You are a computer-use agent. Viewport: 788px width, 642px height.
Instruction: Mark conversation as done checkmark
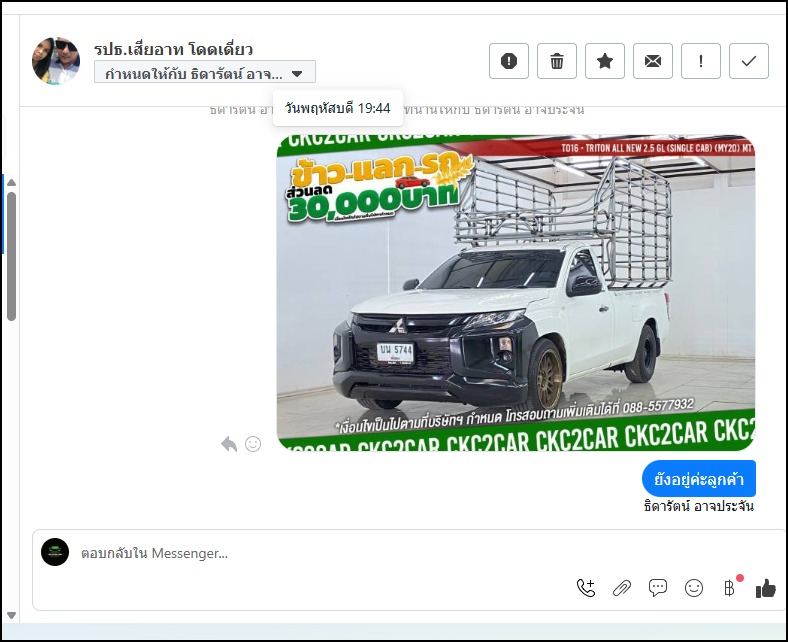749,61
